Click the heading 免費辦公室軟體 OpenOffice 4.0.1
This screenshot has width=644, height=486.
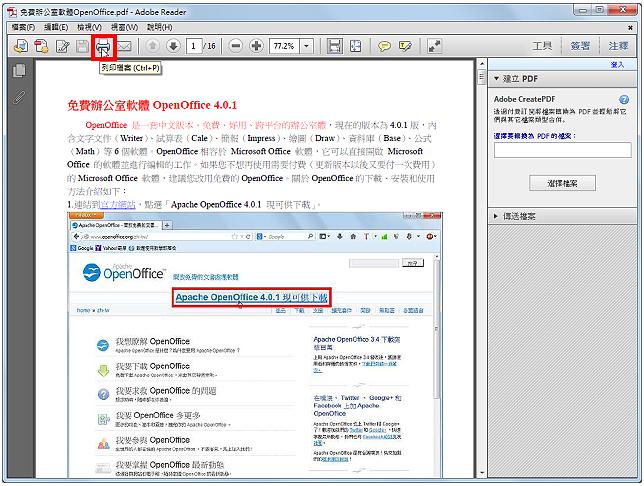coord(152,106)
